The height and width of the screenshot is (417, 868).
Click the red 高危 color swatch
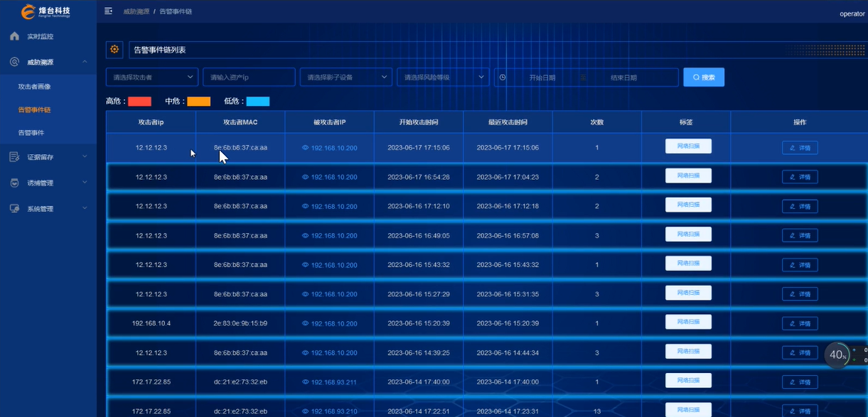(x=139, y=102)
